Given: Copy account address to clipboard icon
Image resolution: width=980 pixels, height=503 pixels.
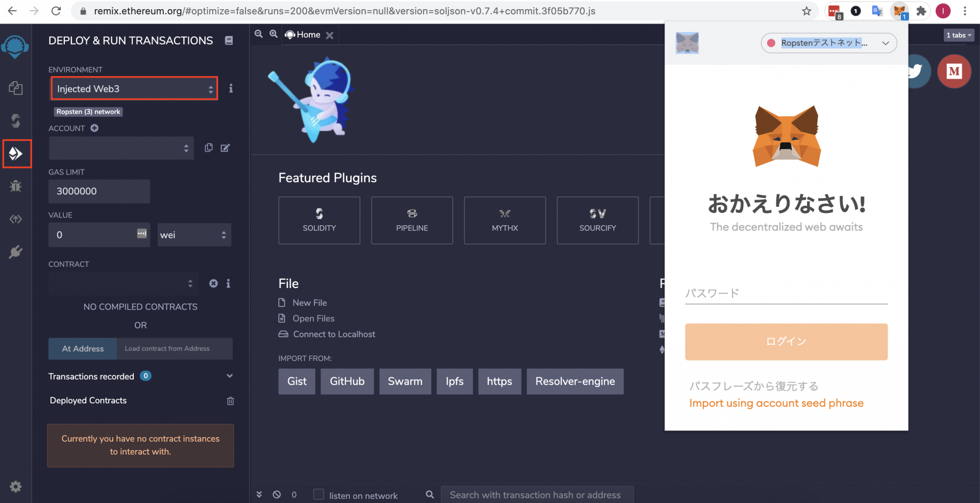Looking at the screenshot, I should click(209, 148).
